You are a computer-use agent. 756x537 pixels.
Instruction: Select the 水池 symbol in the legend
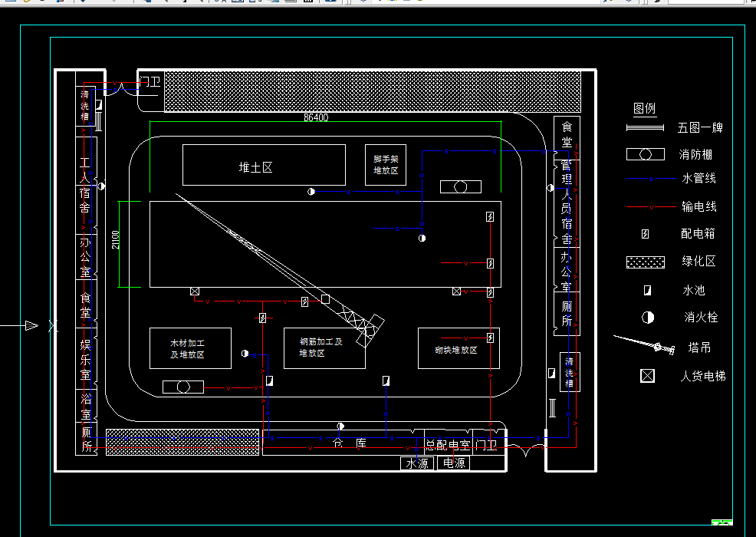pyautogui.click(x=648, y=290)
